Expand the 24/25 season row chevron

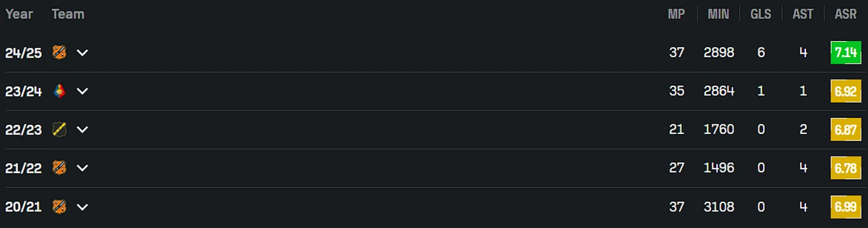tap(82, 52)
